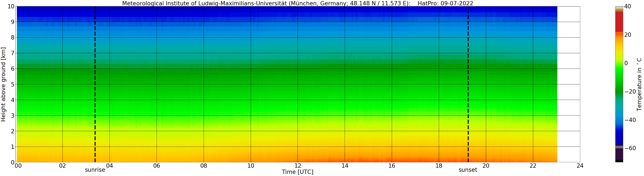The width and height of the screenshot is (644, 176).
Task: Click the time axis tick label 14
Action: tap(345, 166)
